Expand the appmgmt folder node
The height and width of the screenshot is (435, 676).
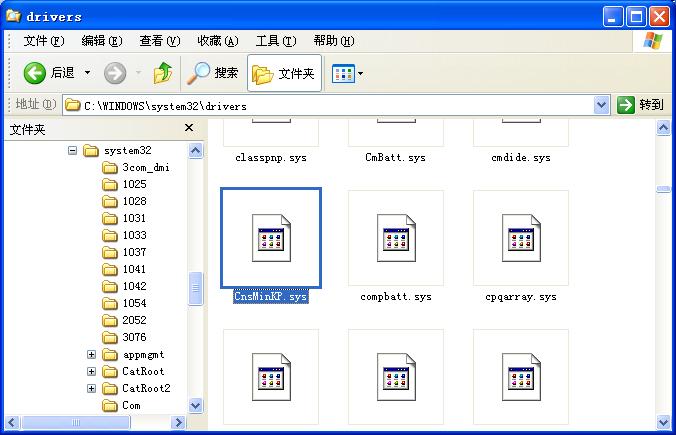(x=91, y=354)
